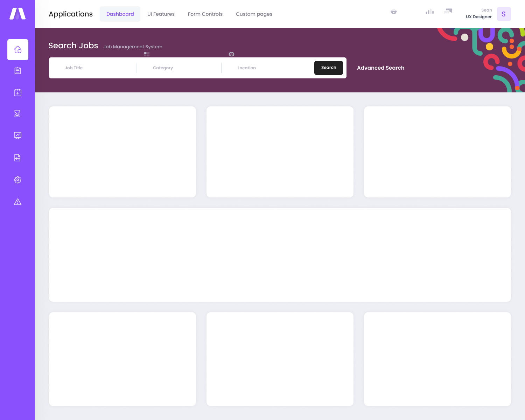525x420 pixels.
Task: Click the calendar plus sidebar icon
Action: (17, 92)
